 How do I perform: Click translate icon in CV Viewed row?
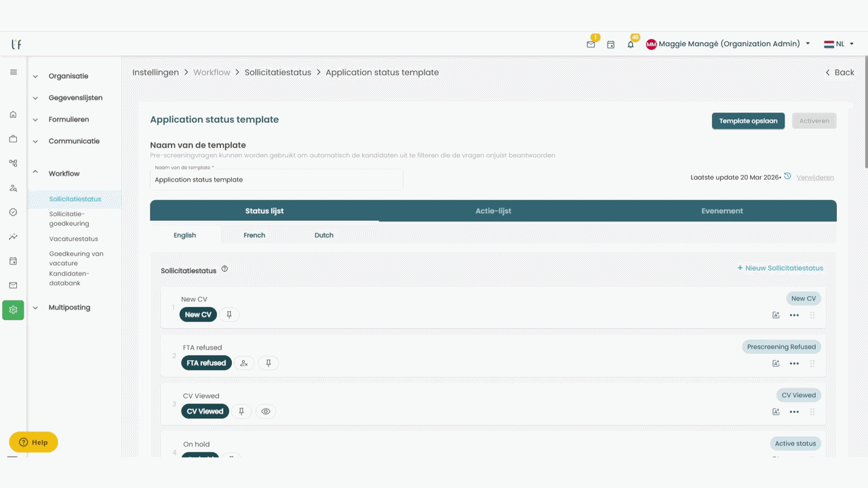click(x=776, y=411)
